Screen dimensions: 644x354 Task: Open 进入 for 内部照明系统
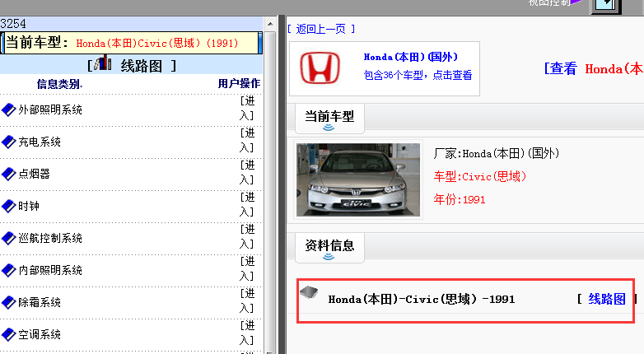click(x=247, y=268)
